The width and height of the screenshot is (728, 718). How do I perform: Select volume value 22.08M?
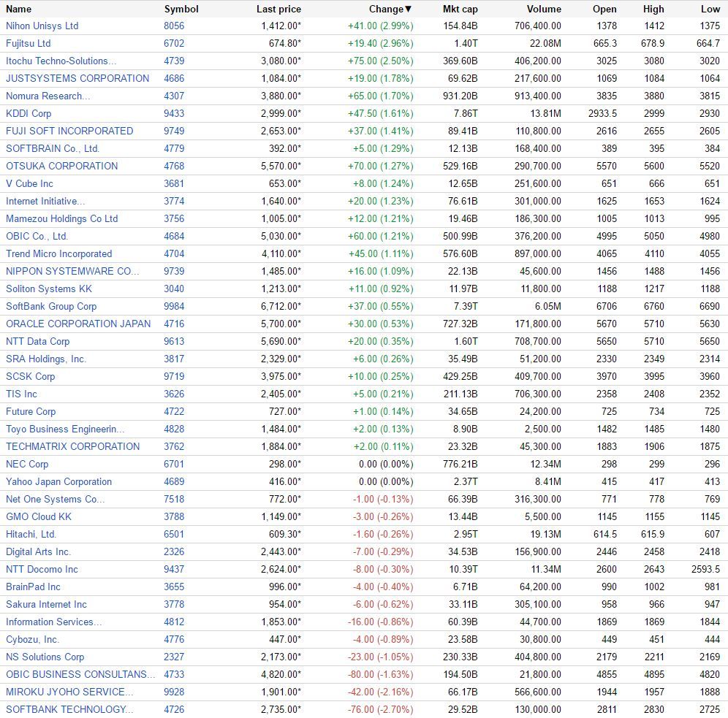tap(545, 44)
